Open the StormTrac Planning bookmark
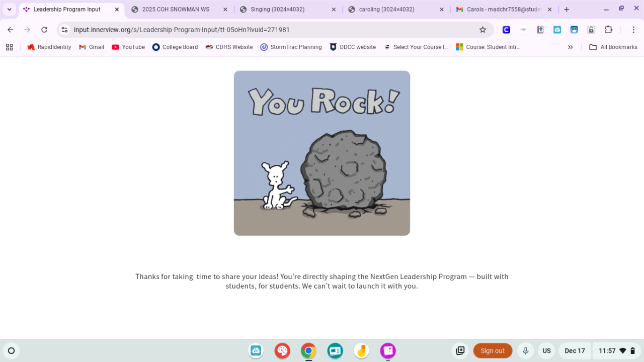 291,47
